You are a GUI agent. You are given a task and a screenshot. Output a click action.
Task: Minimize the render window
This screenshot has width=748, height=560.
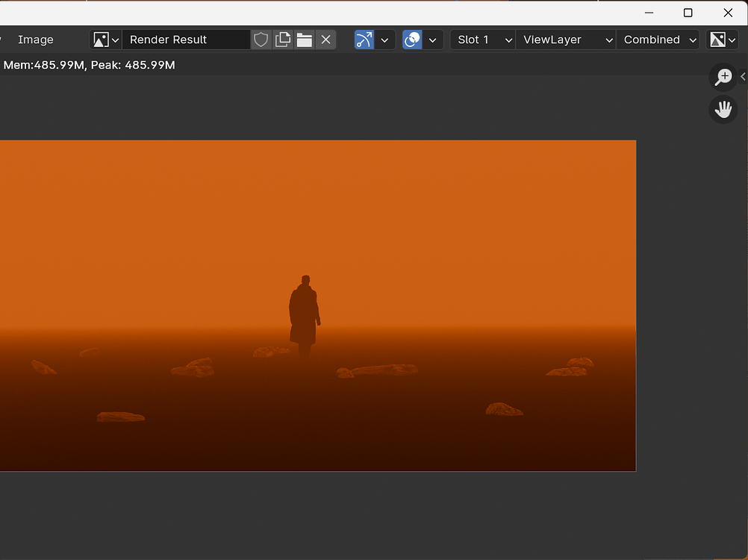click(649, 13)
